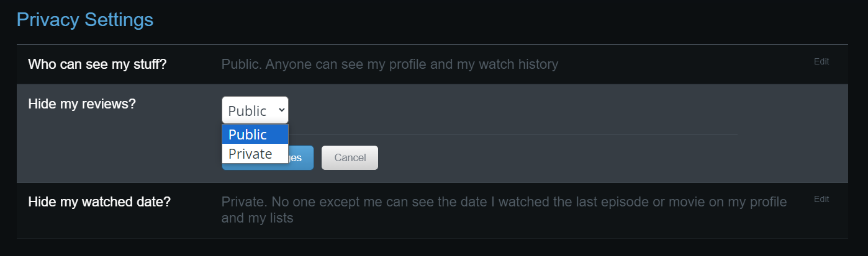Edit the "Hide my watched date?" setting

[x=821, y=200]
